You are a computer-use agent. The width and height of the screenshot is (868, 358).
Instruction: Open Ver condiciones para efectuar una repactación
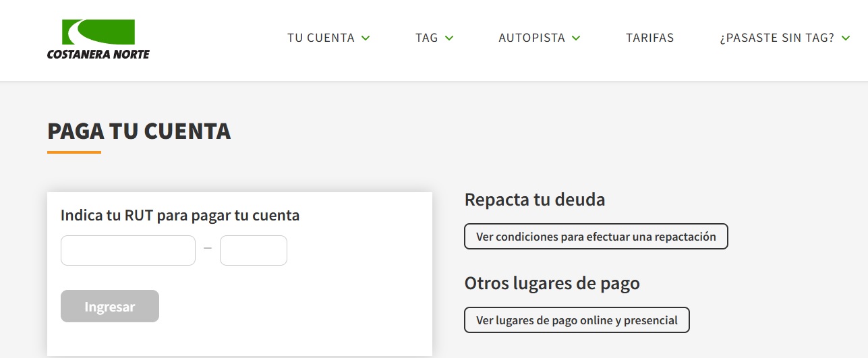tap(596, 237)
